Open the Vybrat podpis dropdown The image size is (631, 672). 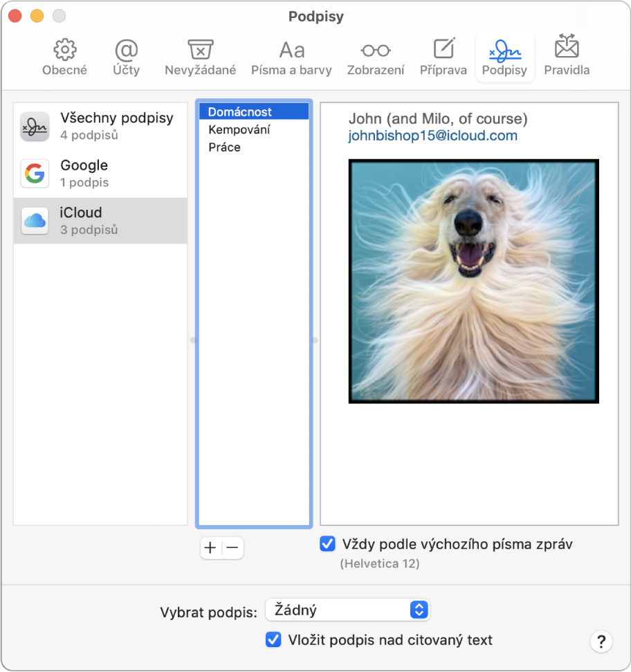point(347,610)
